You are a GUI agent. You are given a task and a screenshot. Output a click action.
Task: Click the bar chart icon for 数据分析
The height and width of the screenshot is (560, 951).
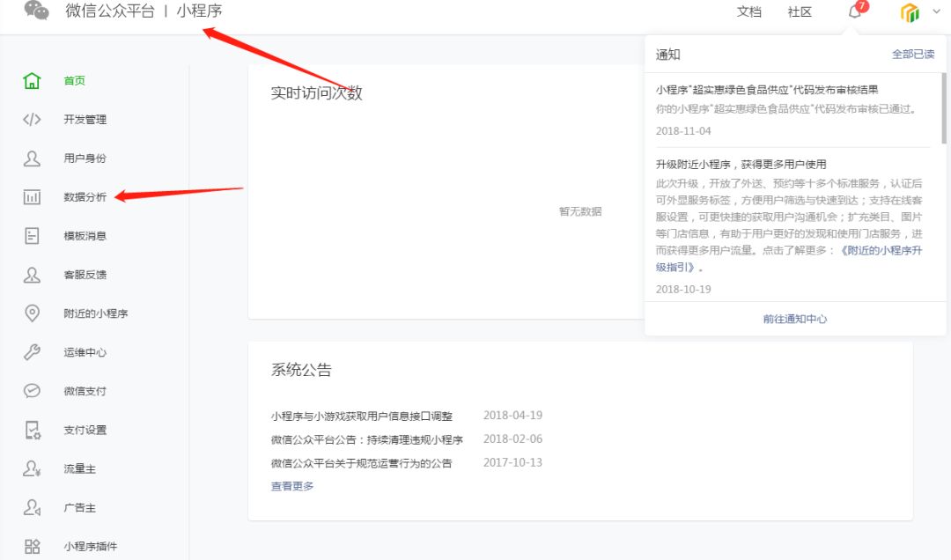click(32, 197)
